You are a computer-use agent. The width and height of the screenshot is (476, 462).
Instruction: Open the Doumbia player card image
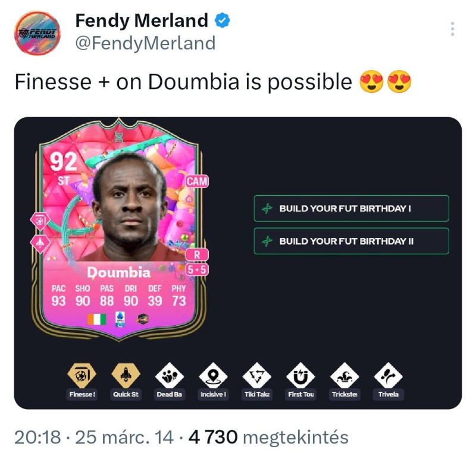(119, 230)
